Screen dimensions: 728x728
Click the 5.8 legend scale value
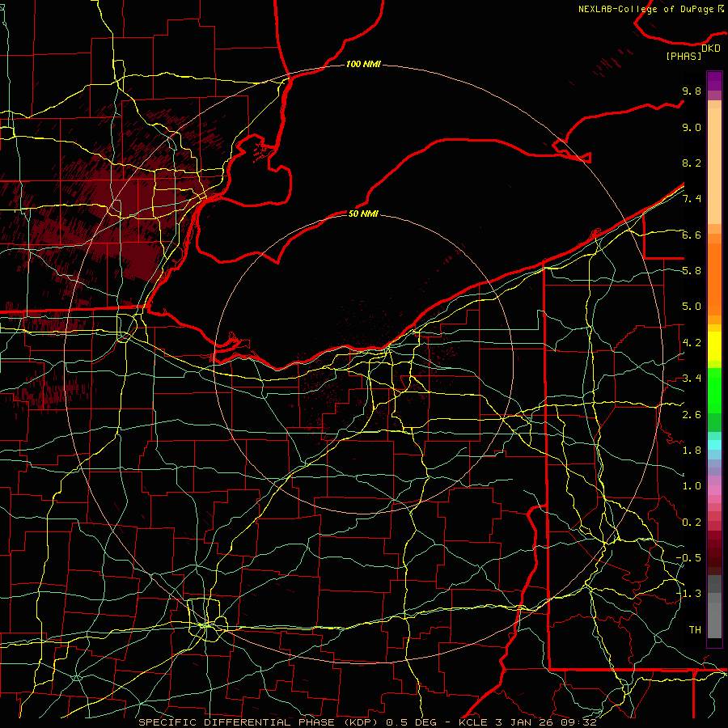692,271
